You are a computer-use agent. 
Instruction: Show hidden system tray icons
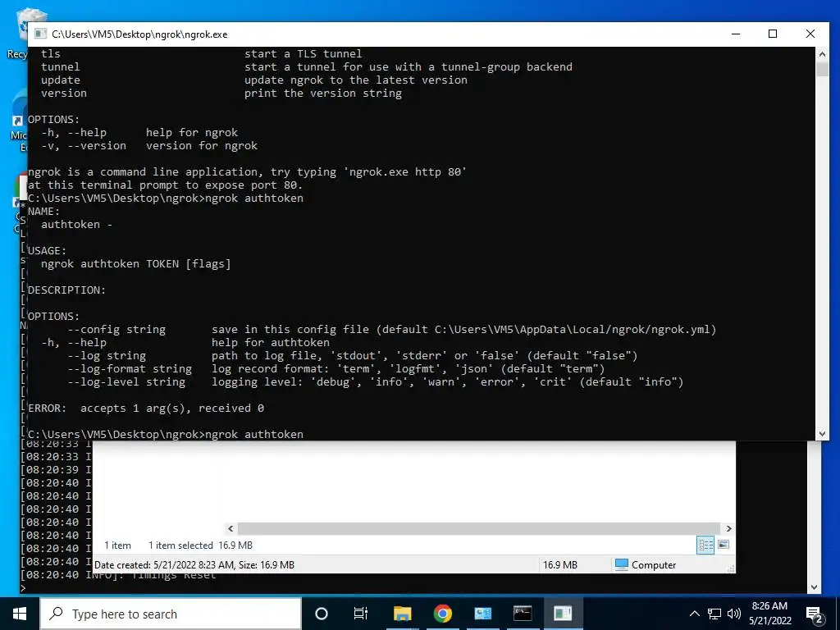pyautogui.click(x=694, y=614)
